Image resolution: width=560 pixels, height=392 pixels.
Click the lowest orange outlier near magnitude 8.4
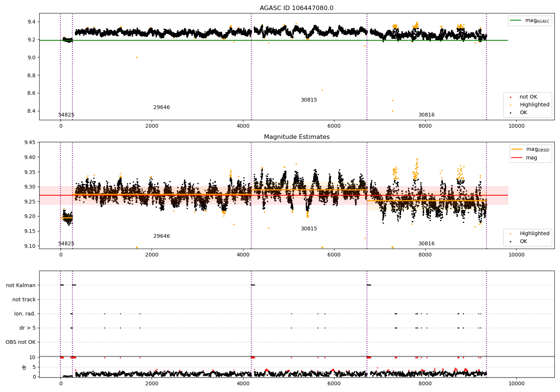click(392, 111)
